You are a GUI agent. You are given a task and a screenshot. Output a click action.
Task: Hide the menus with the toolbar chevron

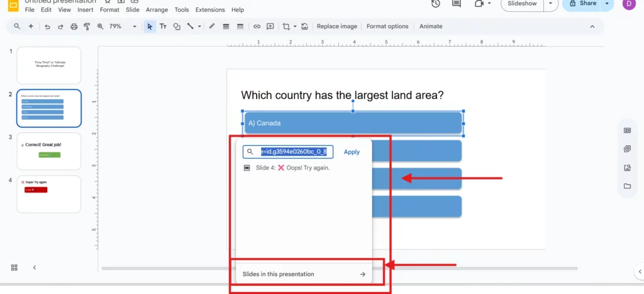click(x=592, y=26)
